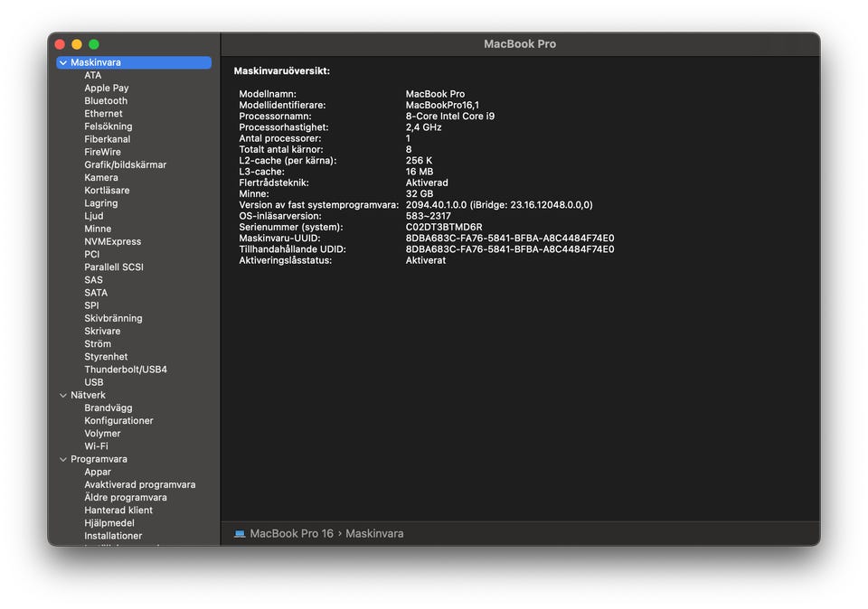Collapse the Programvara section chevron
868x609 pixels.
pyautogui.click(x=62, y=459)
